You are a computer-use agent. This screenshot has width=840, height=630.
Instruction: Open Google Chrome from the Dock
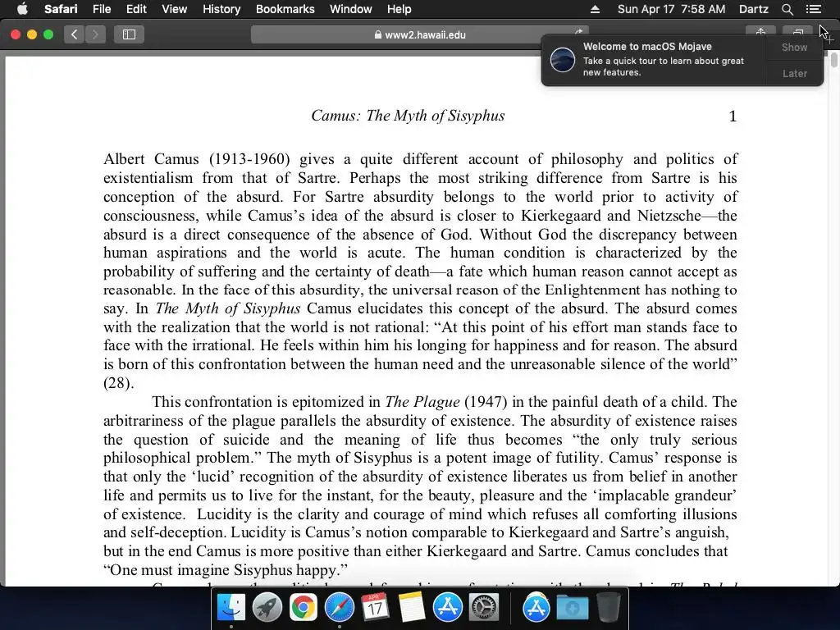[304, 608]
